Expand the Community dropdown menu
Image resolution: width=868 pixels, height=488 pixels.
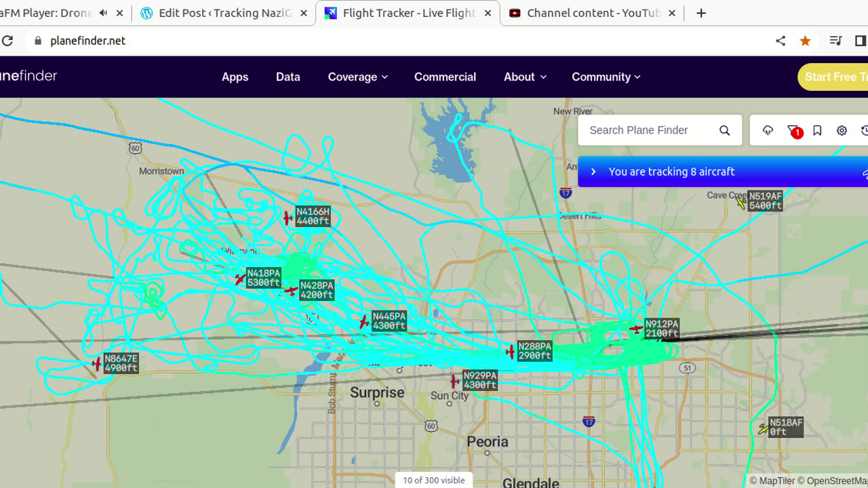[606, 77]
